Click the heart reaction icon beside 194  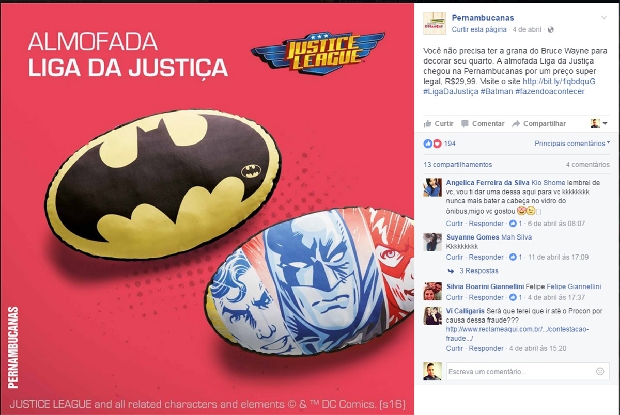[x=437, y=143]
